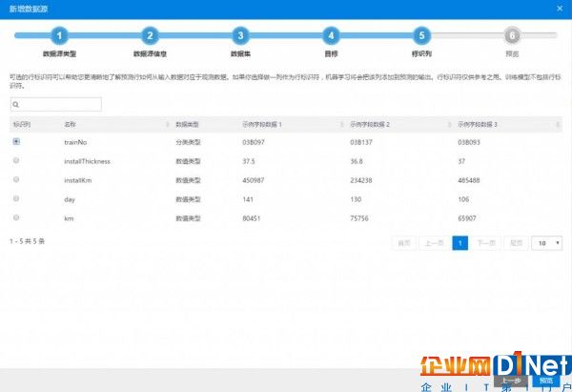Click sample value 485488
Image resolution: width=572 pixels, height=392 pixels.
click(469, 180)
